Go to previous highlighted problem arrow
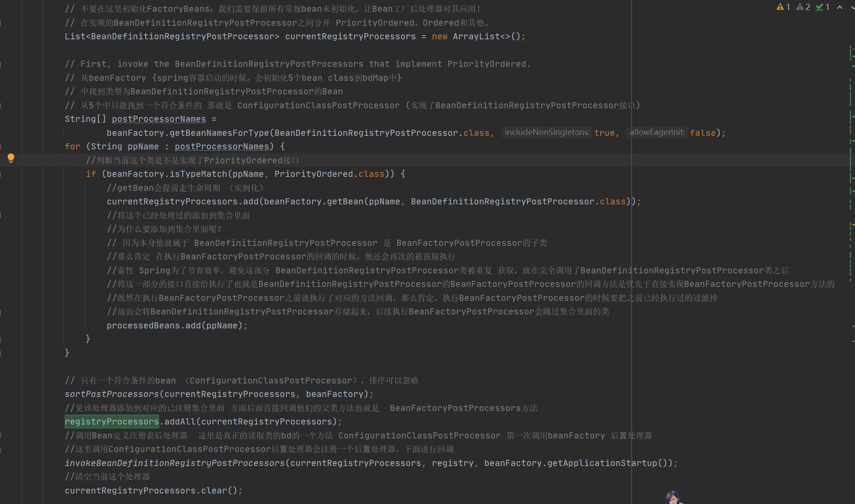Screen dimensions: 855x504 click(840, 7)
